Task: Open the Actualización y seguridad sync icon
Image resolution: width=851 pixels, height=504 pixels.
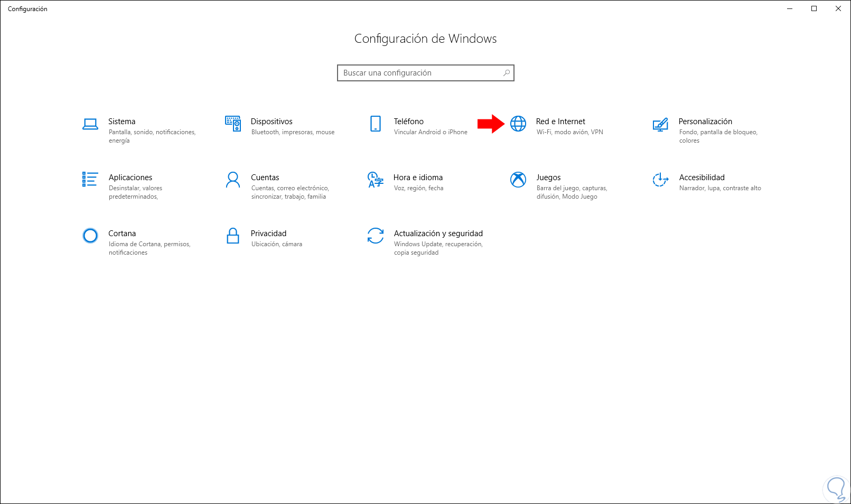Action: (376, 236)
